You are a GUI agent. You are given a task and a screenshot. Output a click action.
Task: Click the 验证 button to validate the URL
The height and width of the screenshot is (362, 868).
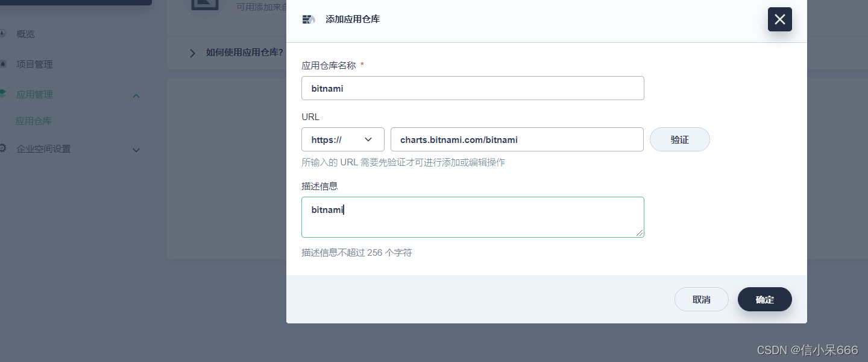[x=679, y=139]
